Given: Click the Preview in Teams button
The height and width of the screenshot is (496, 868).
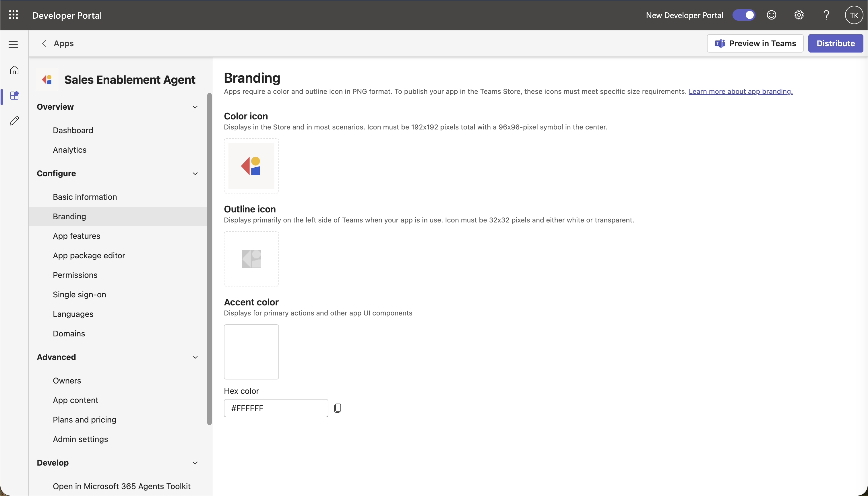Looking at the screenshot, I should point(755,43).
